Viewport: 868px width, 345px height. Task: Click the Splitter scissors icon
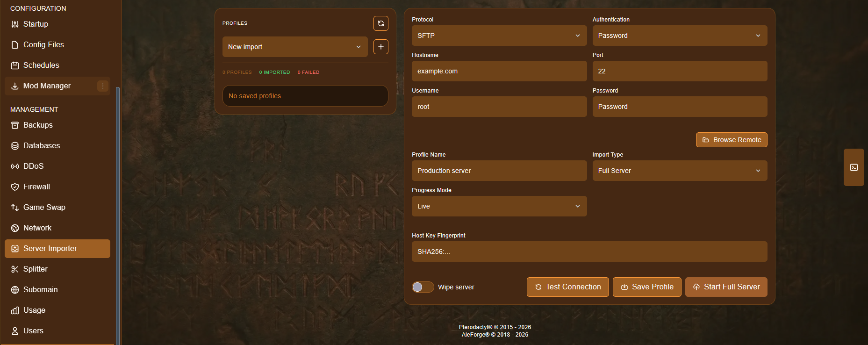coord(15,269)
